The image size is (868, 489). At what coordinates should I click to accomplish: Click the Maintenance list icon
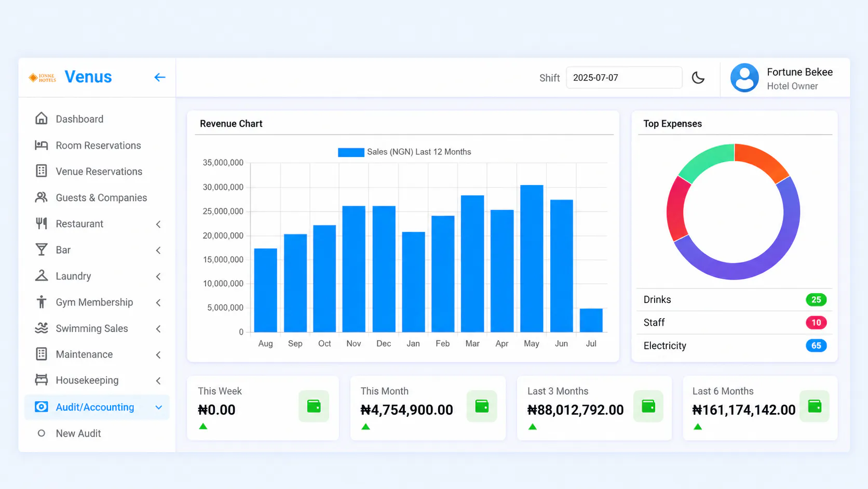tap(41, 354)
